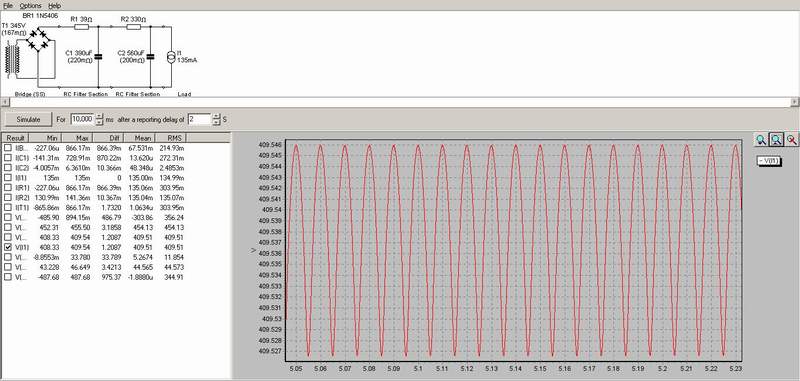Screen dimensions: 800x381
Task: Tick the I(R2) result checkbox
Action: [x=8, y=197]
